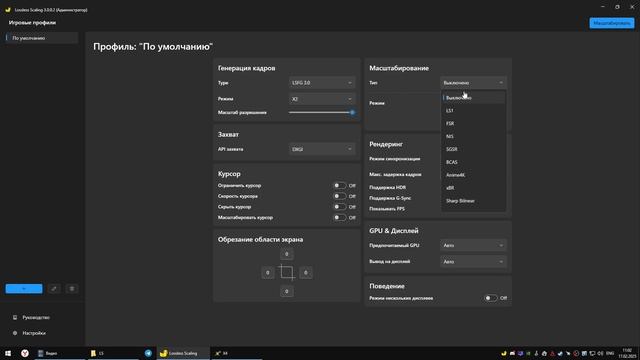Click the left crop value field
This screenshot has height=360, width=640.
coord(268,273)
